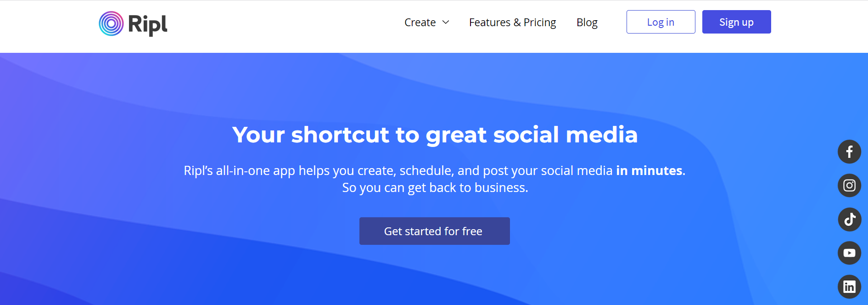Click 'So you can get back to business' line
The width and height of the screenshot is (868, 305).
point(435,188)
